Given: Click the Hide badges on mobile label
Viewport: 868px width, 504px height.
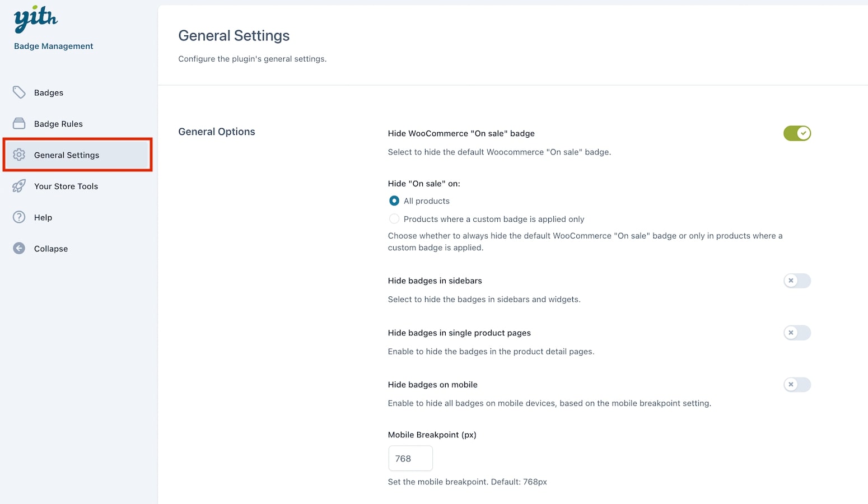Looking at the screenshot, I should [433, 385].
